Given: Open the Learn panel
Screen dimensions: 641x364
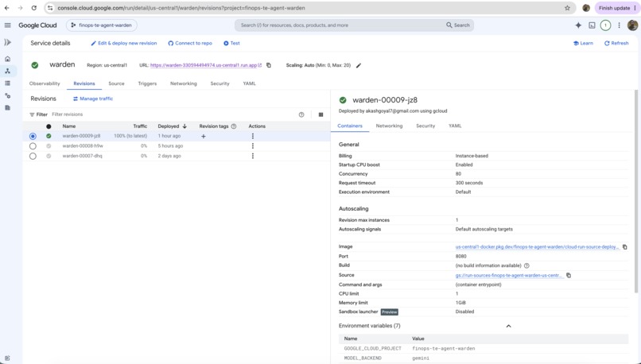Looking at the screenshot, I should (x=583, y=43).
